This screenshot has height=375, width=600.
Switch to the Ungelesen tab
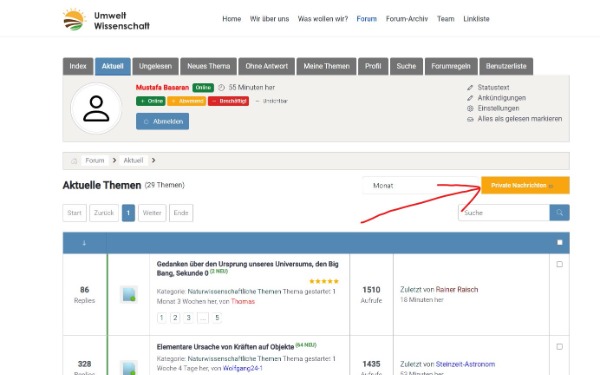coord(155,66)
